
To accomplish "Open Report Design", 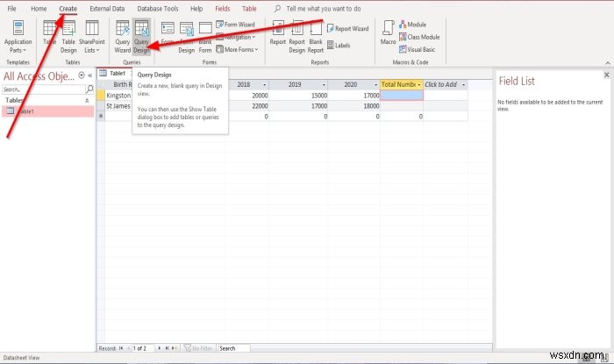I will tap(296, 37).
